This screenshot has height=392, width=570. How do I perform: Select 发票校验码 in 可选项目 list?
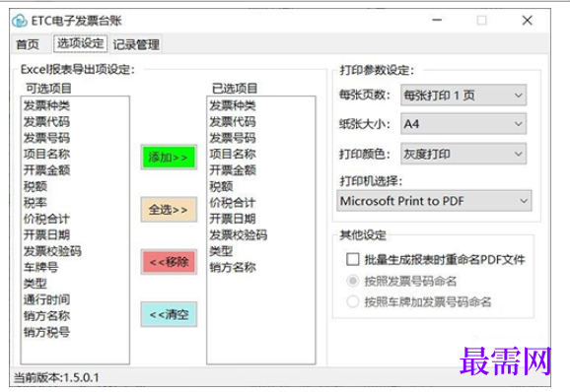click(52, 251)
